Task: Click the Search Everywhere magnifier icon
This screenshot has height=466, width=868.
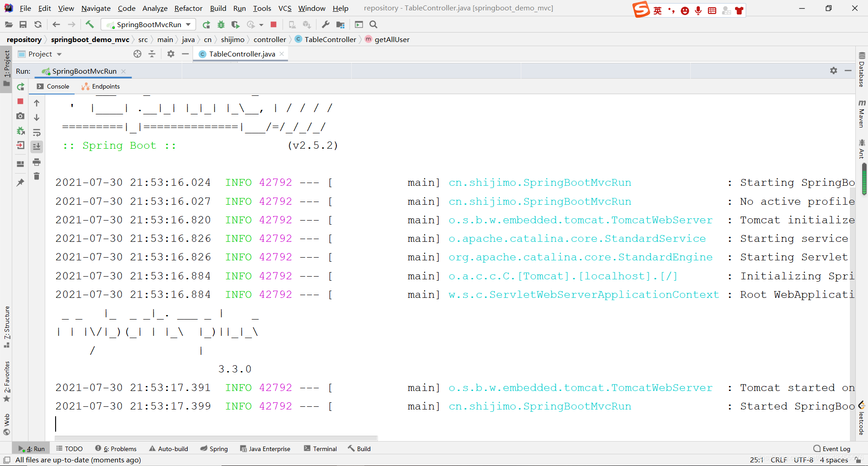Action: (x=373, y=24)
